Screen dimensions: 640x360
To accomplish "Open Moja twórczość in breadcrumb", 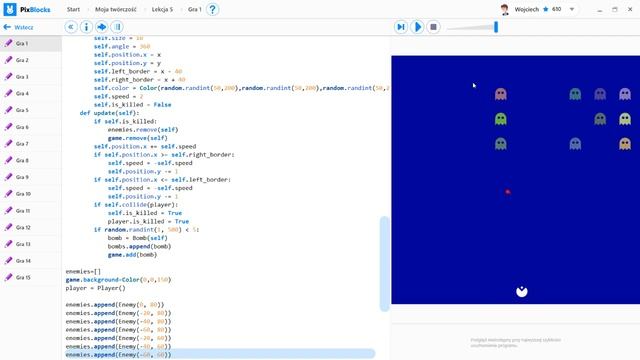I will coord(116,9).
